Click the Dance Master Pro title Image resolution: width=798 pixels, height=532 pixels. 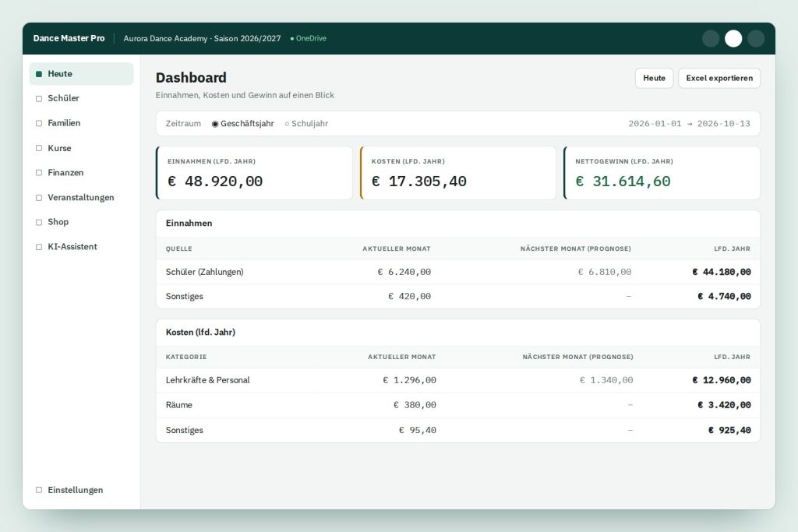[x=69, y=38]
